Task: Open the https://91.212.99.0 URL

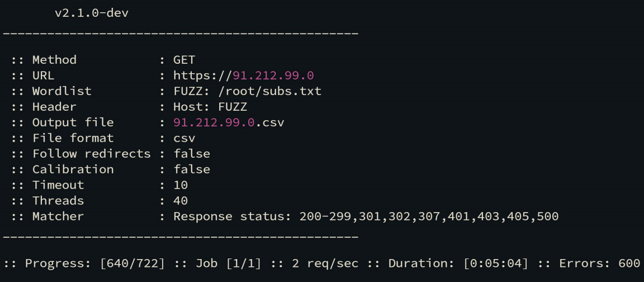Action: [x=247, y=75]
